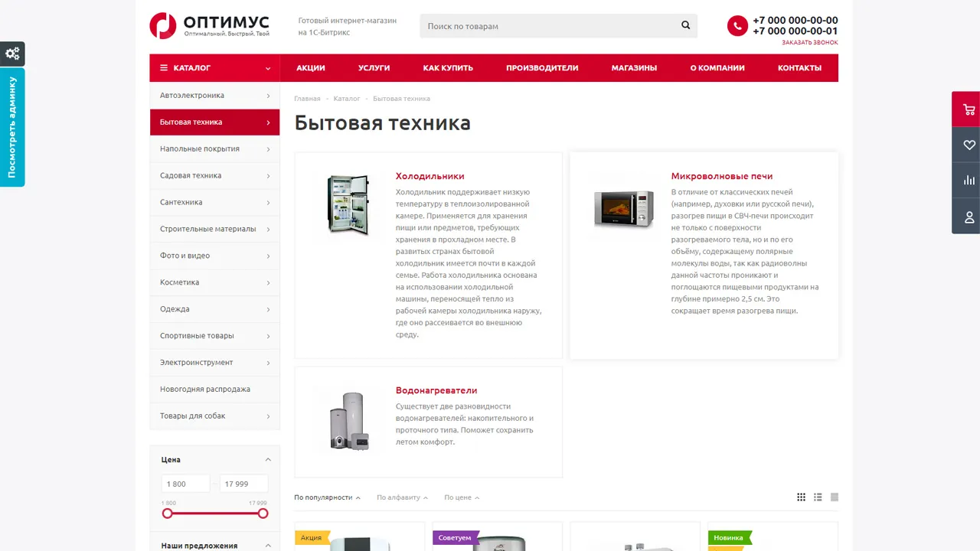The image size is (980, 551).
Task: Sort products by По цене
Action: point(462,497)
